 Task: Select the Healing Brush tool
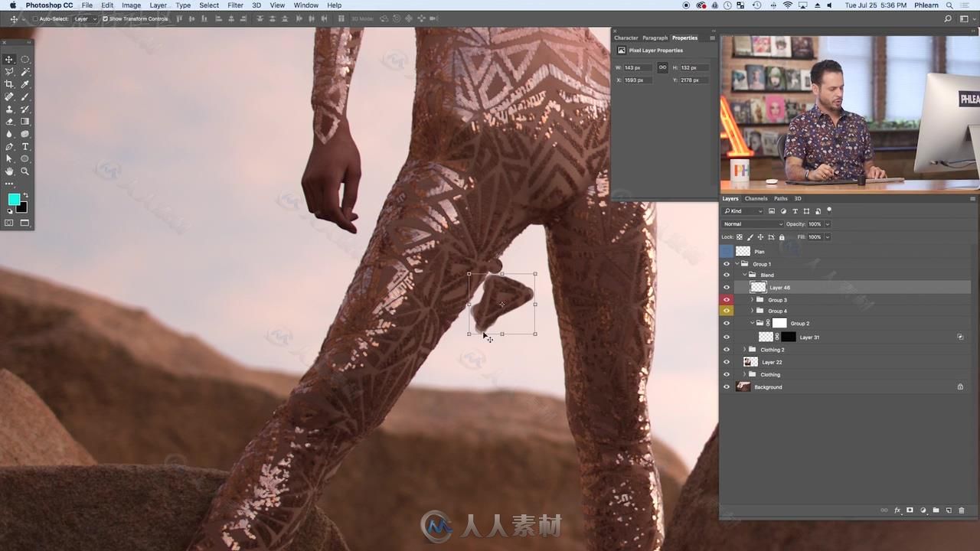pos(9,96)
